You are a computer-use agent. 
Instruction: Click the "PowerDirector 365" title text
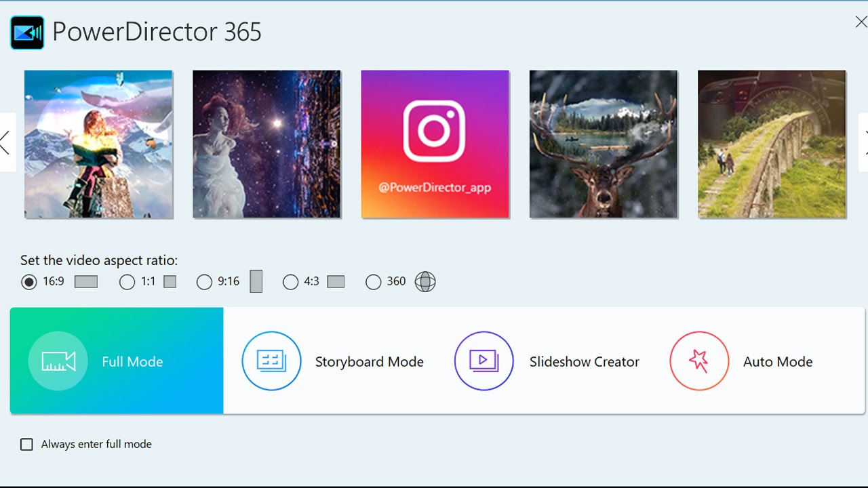point(157,32)
